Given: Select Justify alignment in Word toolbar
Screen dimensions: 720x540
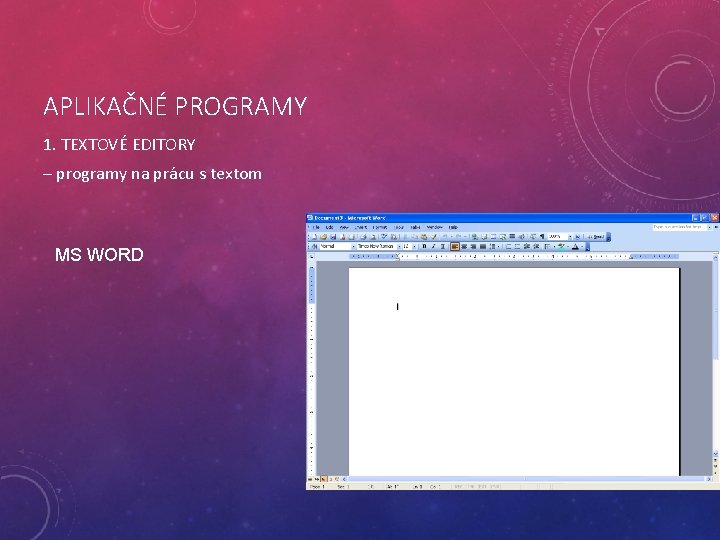Looking at the screenshot, I should pos(483,247).
